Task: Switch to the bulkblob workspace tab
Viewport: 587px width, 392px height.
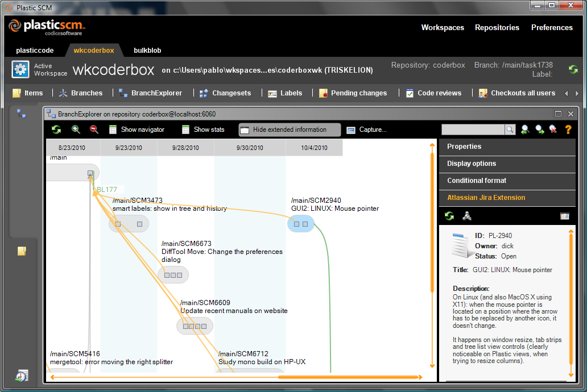Action: (147, 50)
